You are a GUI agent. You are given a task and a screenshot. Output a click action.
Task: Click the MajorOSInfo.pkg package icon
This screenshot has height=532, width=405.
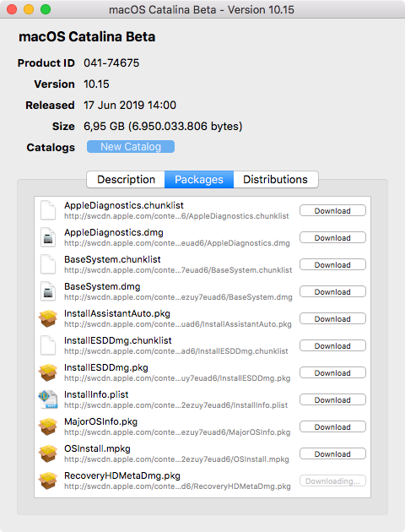[48, 426]
